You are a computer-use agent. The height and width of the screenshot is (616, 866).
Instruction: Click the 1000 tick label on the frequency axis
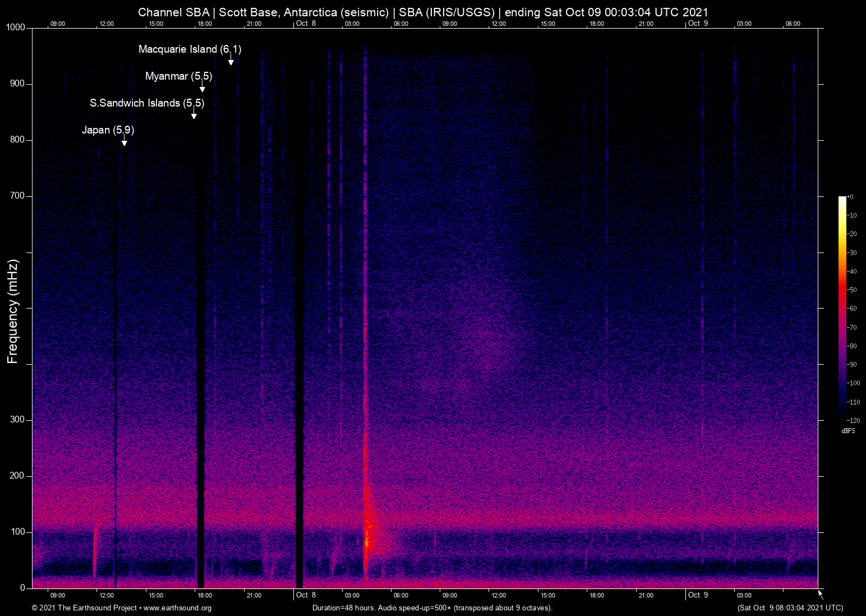(16, 27)
